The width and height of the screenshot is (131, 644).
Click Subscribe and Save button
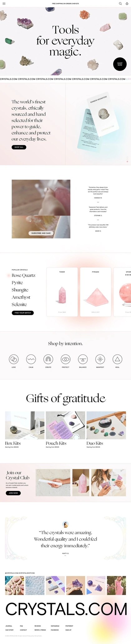(x=41, y=233)
